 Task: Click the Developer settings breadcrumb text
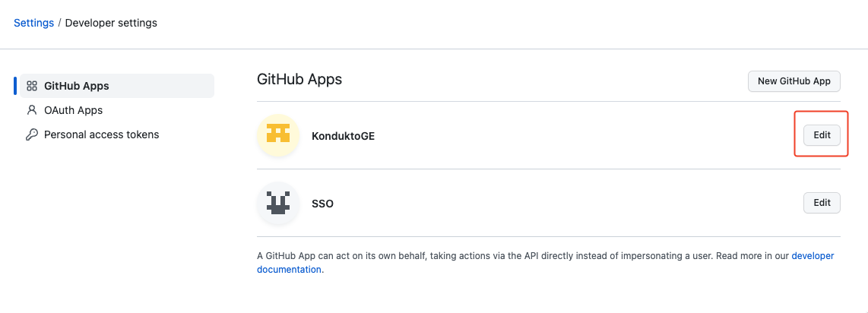pos(111,24)
